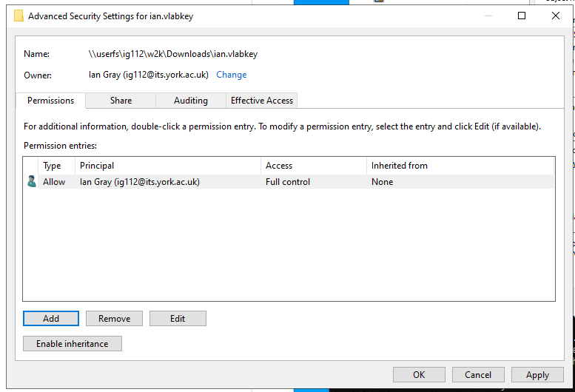Open the Share tab
The height and width of the screenshot is (392, 575).
click(121, 101)
